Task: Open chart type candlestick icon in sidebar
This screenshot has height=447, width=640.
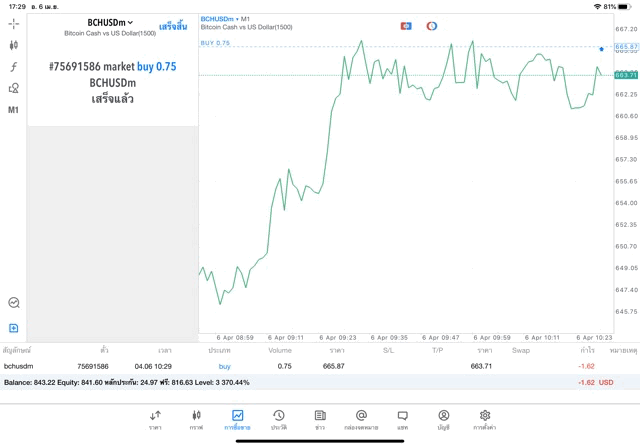Action: (14, 45)
